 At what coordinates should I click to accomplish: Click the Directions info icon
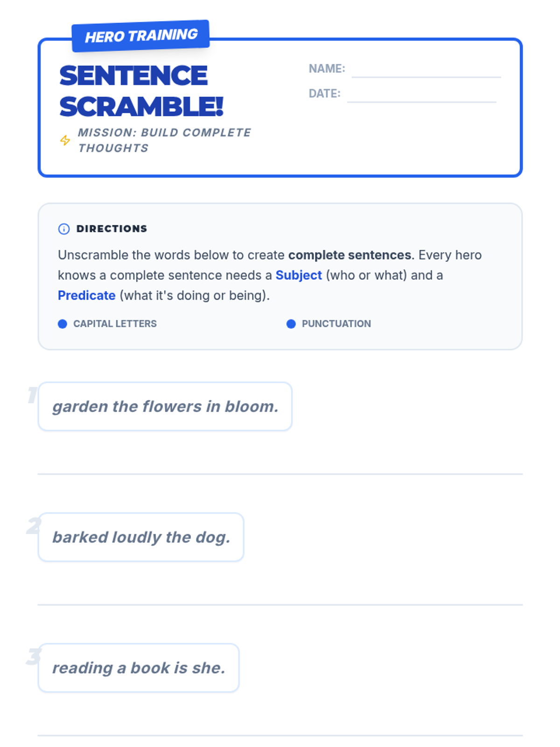coord(64,229)
